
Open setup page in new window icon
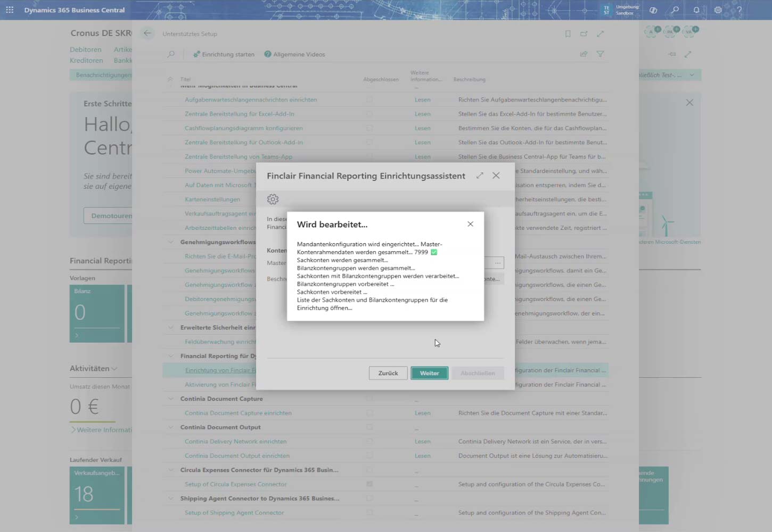tap(584, 34)
